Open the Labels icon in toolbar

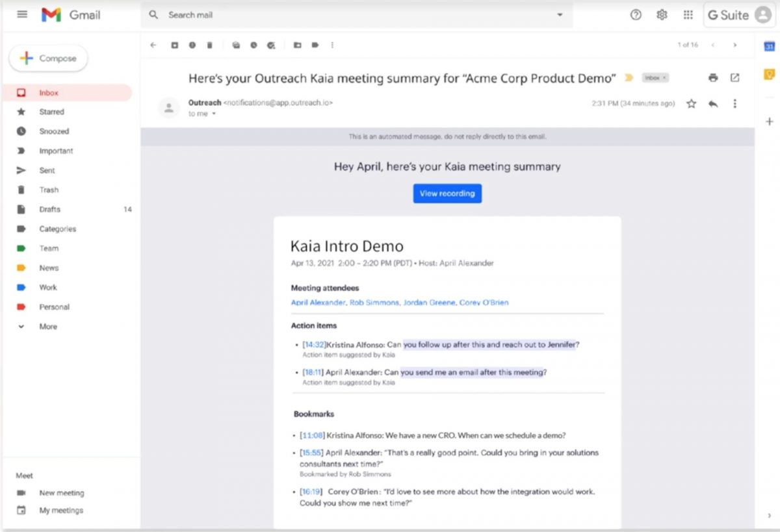click(x=315, y=45)
